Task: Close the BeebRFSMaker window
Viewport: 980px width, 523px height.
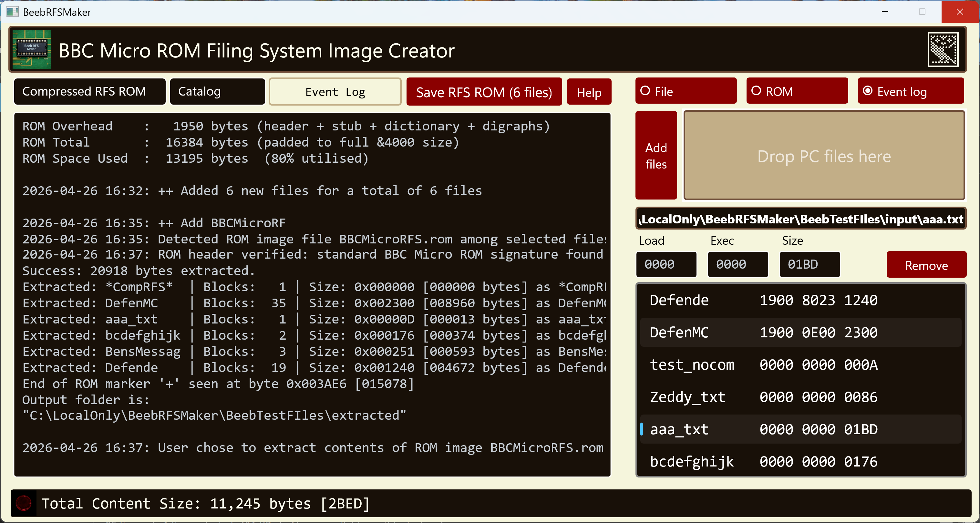Action: tap(960, 12)
